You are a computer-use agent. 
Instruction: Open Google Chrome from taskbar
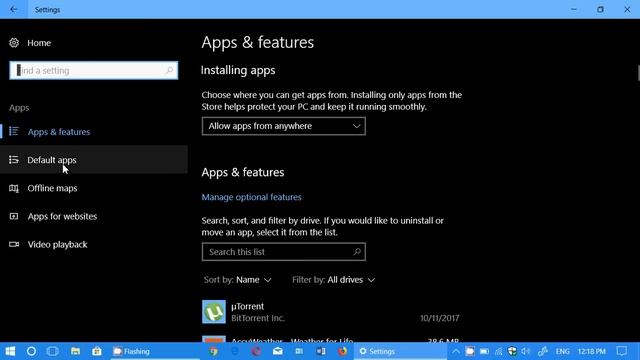coord(213,351)
